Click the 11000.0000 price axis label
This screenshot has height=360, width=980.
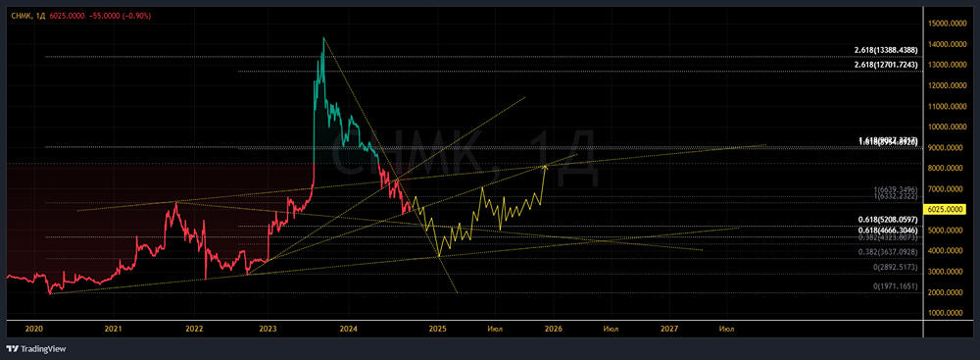(947, 107)
